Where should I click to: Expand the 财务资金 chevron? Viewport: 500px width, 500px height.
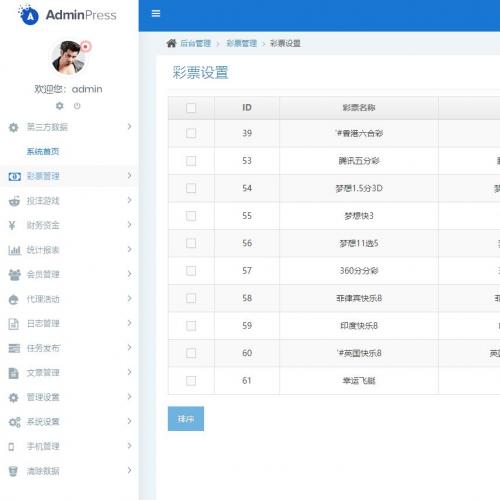(130, 225)
